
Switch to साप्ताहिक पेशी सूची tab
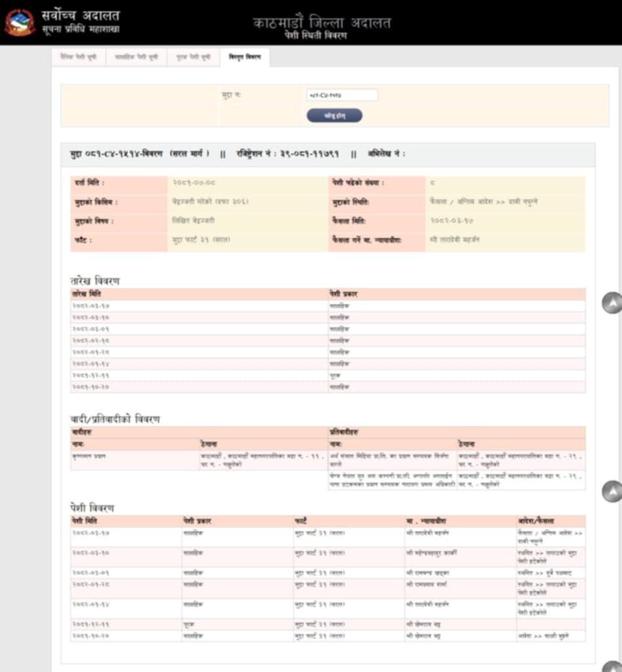(136, 57)
